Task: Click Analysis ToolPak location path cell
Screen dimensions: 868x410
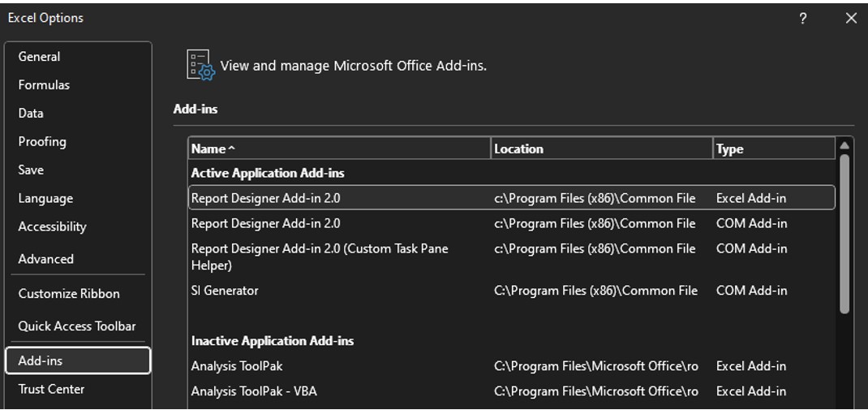Action: pos(596,366)
